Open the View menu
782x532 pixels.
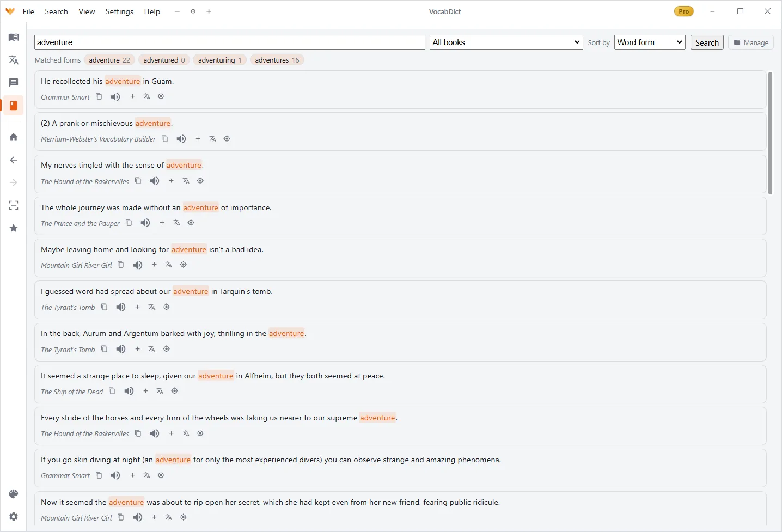87,11
